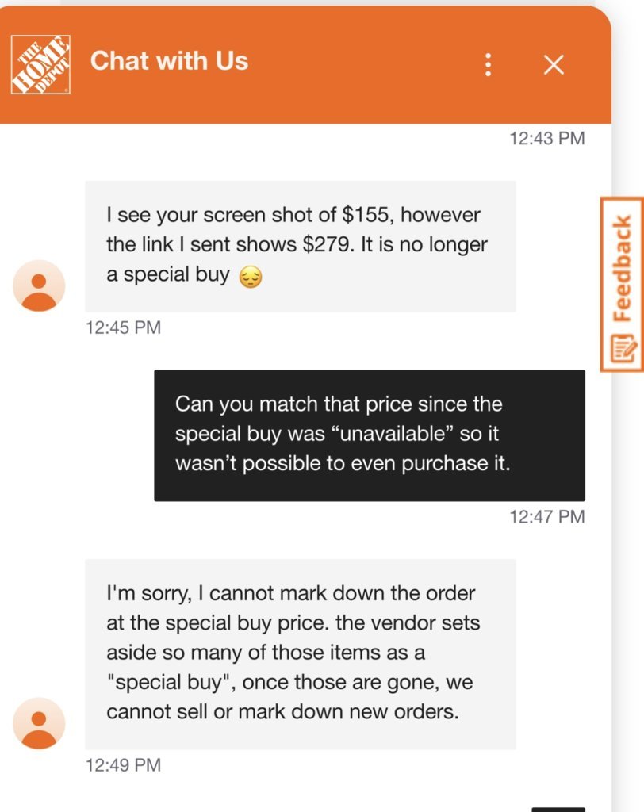This screenshot has height=812, width=644.
Task: Click the 12:49 PM timestamp
Action: 123,765
